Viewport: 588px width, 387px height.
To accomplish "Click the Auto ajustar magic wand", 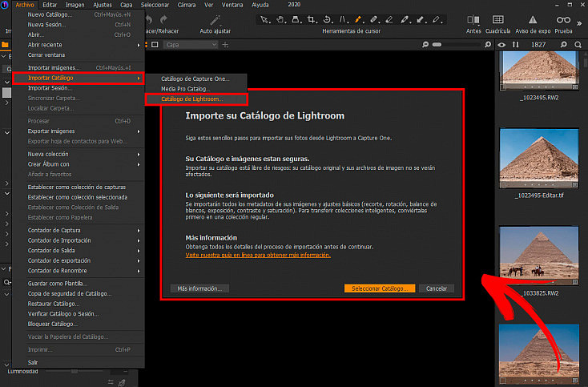I will point(215,20).
